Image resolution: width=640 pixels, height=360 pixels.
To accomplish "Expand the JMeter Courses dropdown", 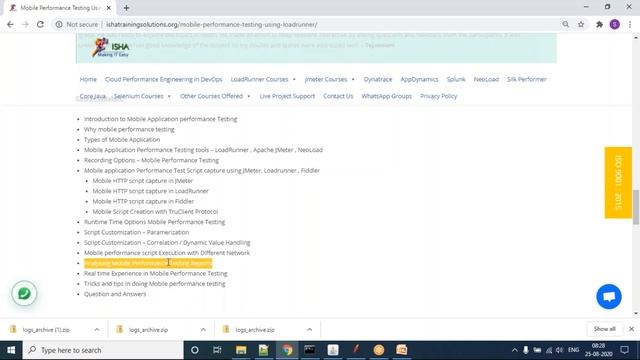I will [x=329, y=79].
